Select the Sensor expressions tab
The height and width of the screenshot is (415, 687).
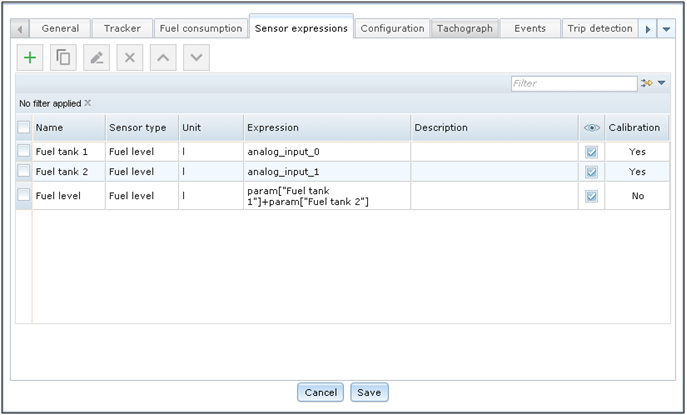pos(301,28)
